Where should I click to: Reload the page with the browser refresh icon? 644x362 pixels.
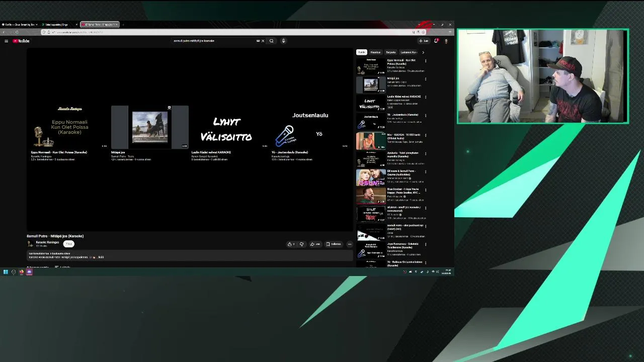pos(17,32)
